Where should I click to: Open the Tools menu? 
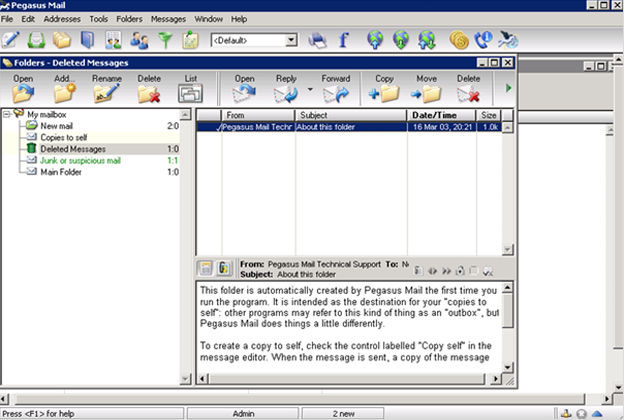[x=98, y=19]
